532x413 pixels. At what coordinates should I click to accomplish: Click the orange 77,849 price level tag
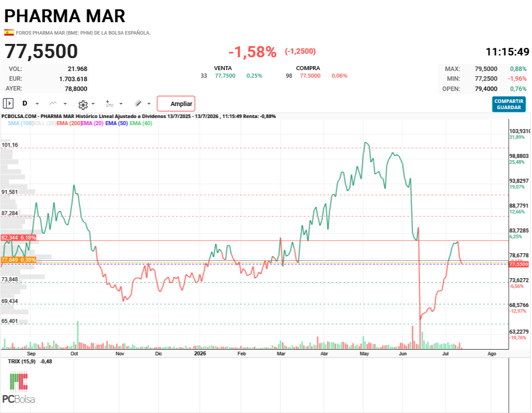[x=18, y=260]
